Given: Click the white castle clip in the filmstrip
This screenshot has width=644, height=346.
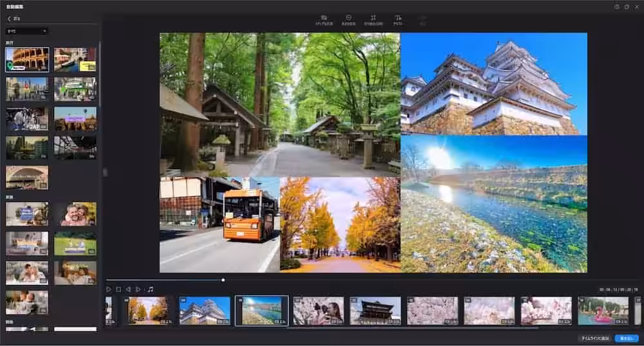Looking at the screenshot, I should [205, 311].
